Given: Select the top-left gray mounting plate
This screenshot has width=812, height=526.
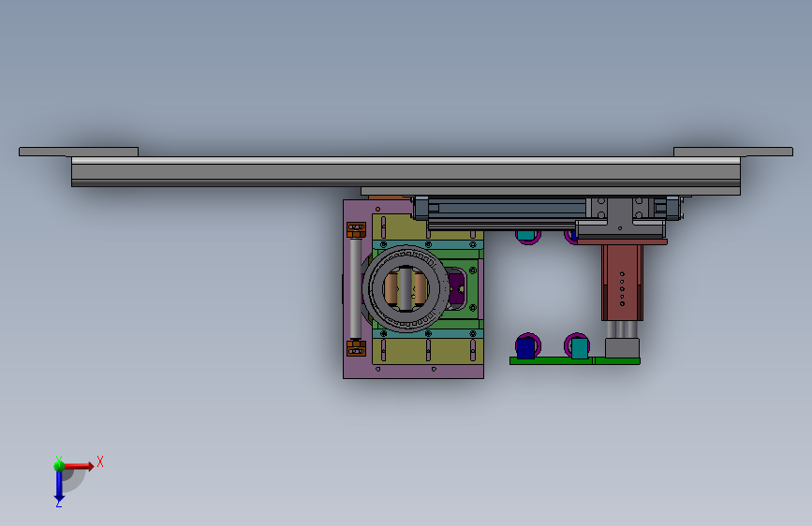Looking at the screenshot, I should (x=79, y=152).
